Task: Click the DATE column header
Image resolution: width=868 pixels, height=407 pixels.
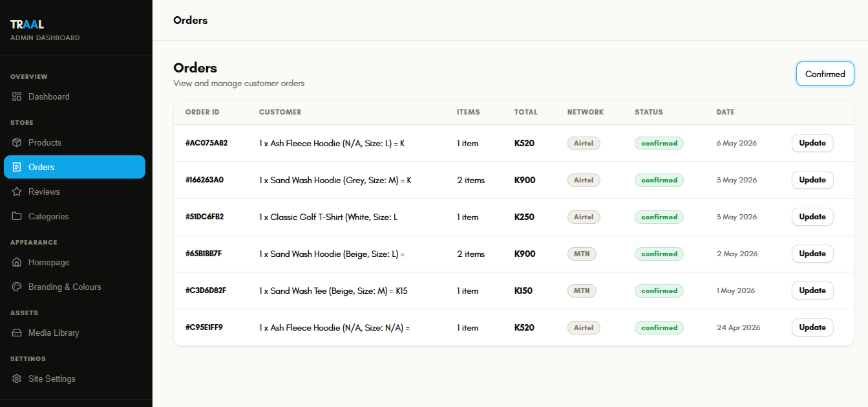Action: pyautogui.click(x=726, y=112)
